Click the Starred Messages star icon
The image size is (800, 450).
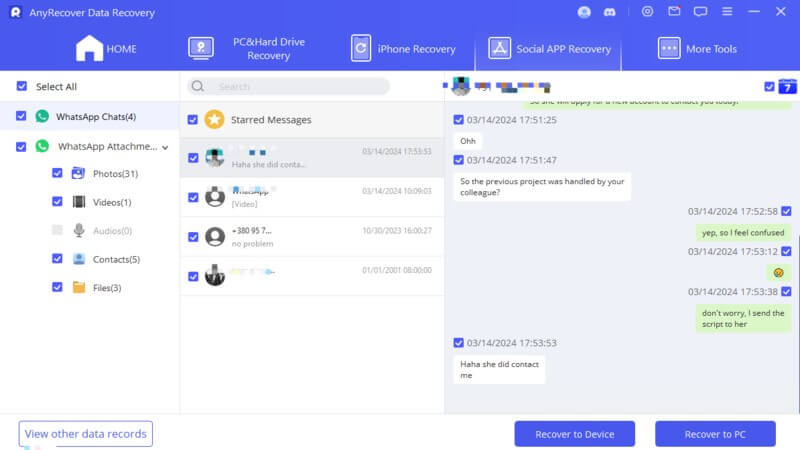214,119
